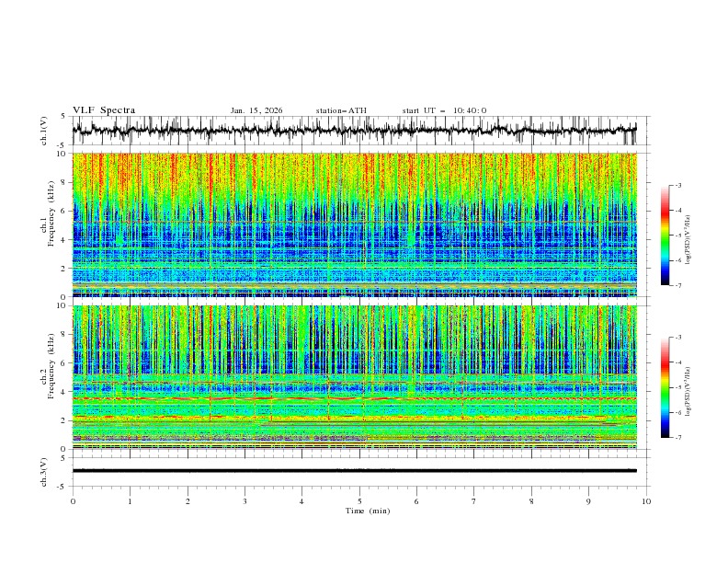Click the "ch.3(V)" axis label
728x563 pixels.
44,472
